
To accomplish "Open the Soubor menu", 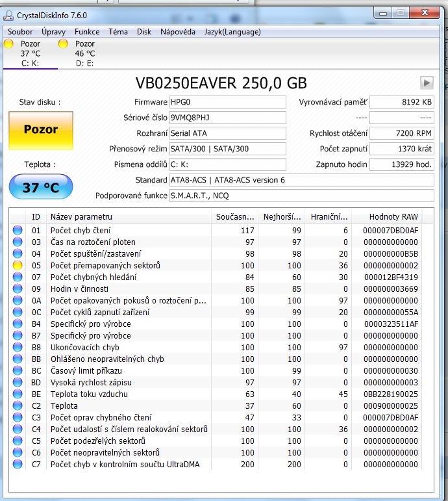I will (20, 31).
